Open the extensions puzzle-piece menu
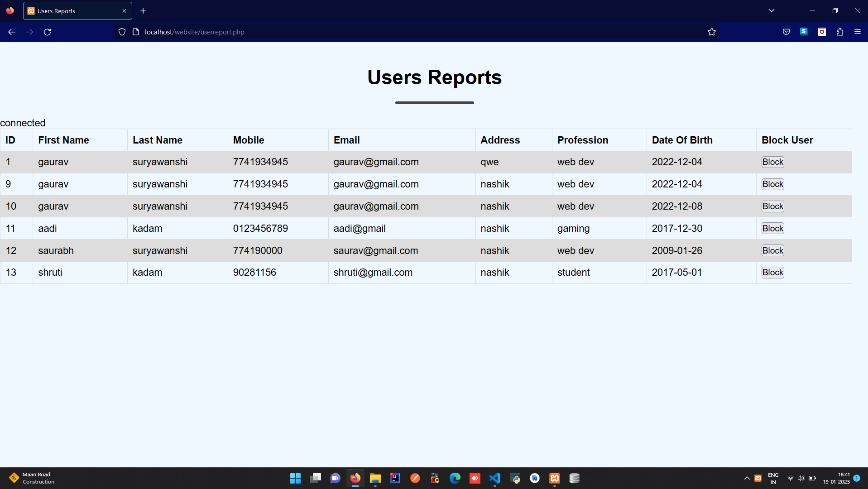The height and width of the screenshot is (489, 868). tap(840, 32)
